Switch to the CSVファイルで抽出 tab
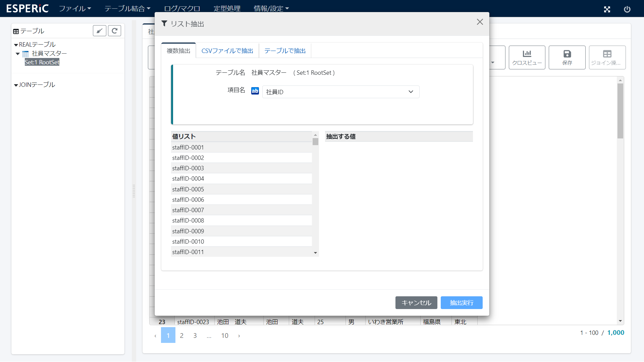This screenshot has height=362, width=644. [227, 51]
